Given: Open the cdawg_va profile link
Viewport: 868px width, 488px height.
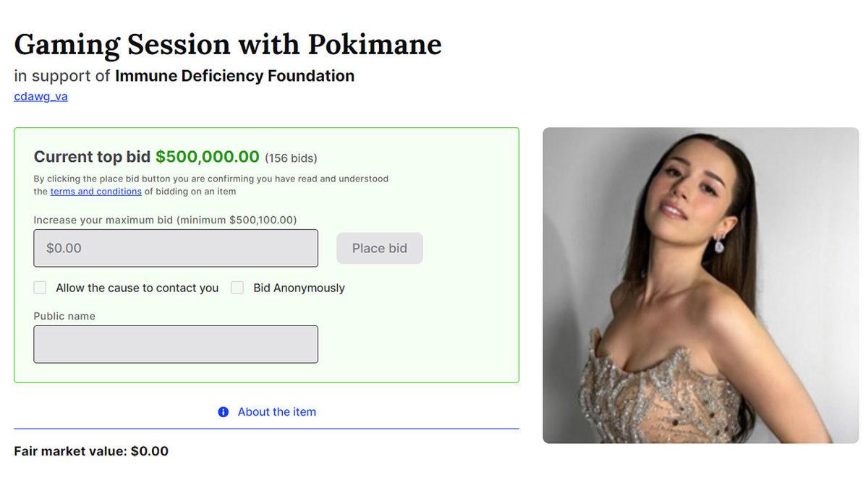Looking at the screenshot, I should coord(41,96).
